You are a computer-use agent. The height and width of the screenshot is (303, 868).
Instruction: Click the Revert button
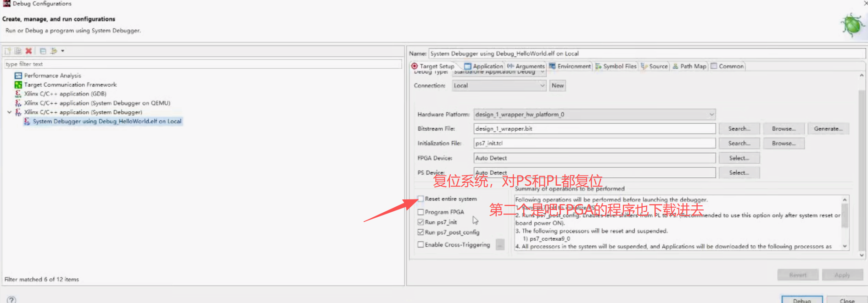[798, 275]
